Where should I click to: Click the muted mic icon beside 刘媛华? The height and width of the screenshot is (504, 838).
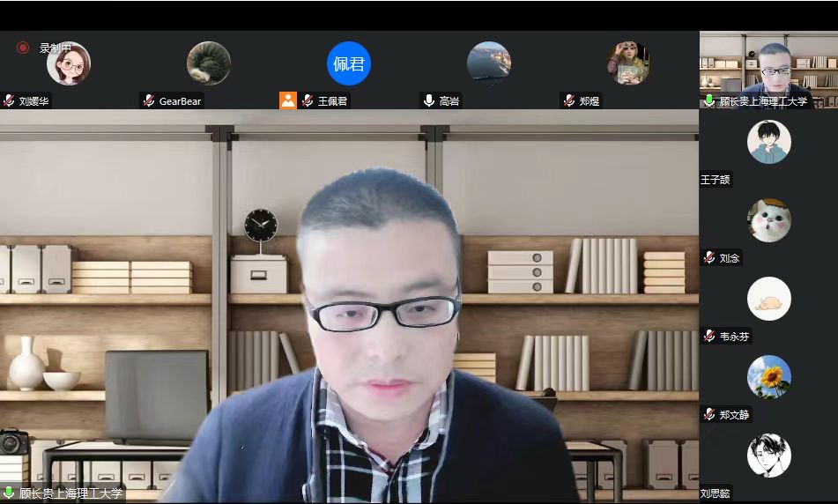(x=9, y=101)
